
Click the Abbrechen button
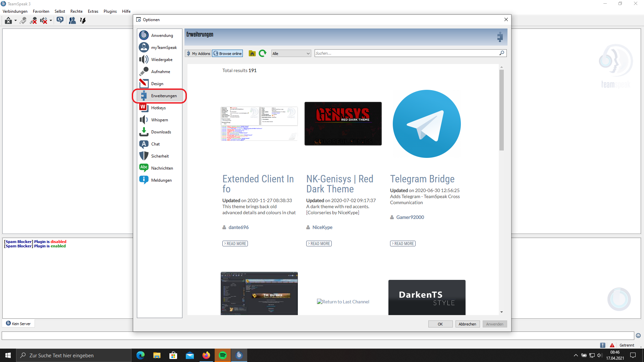coord(467,324)
